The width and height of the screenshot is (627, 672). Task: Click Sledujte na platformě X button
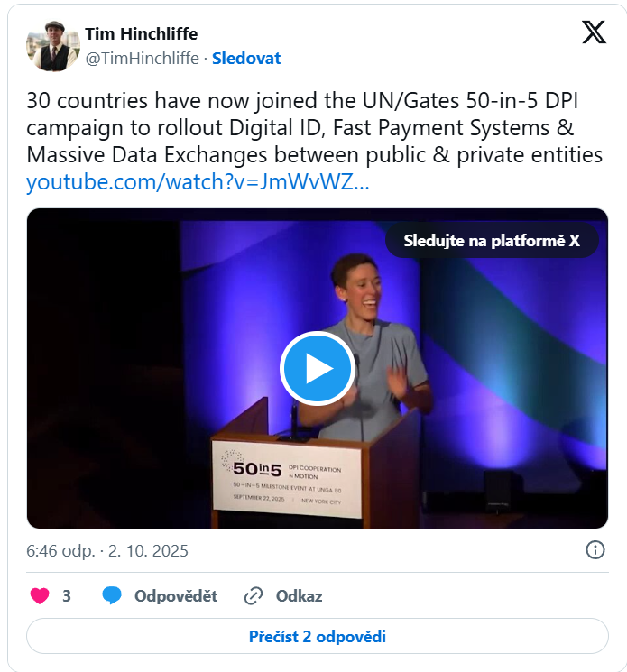click(492, 241)
